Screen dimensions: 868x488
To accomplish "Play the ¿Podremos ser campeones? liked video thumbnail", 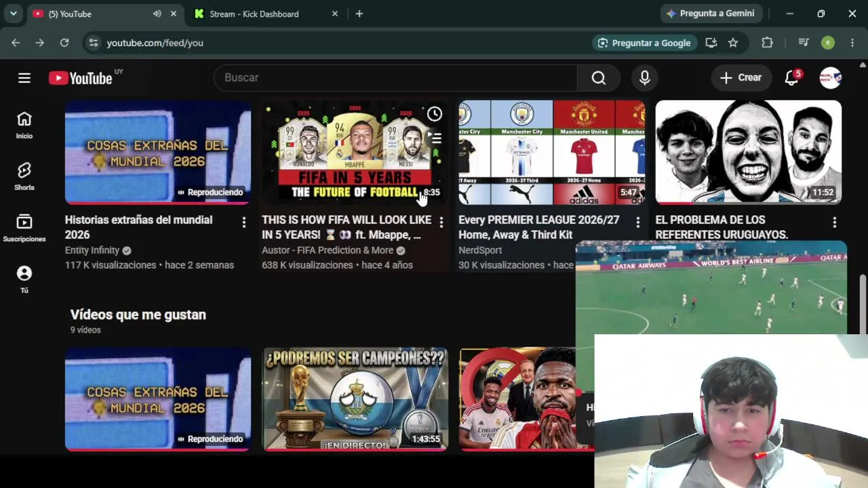I will tap(355, 399).
